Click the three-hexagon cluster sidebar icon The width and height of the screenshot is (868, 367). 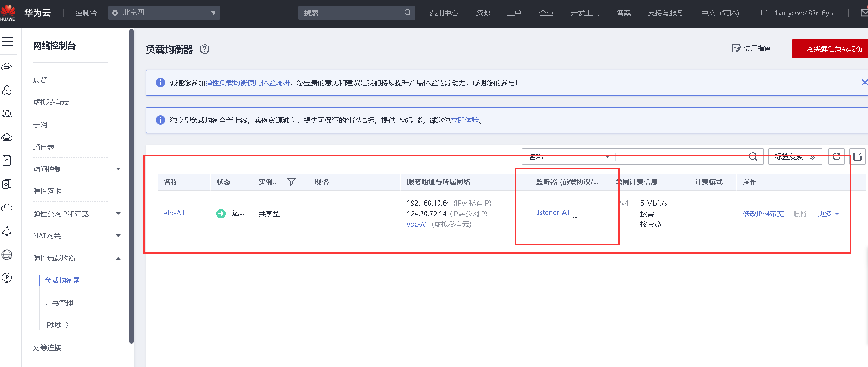click(x=7, y=90)
